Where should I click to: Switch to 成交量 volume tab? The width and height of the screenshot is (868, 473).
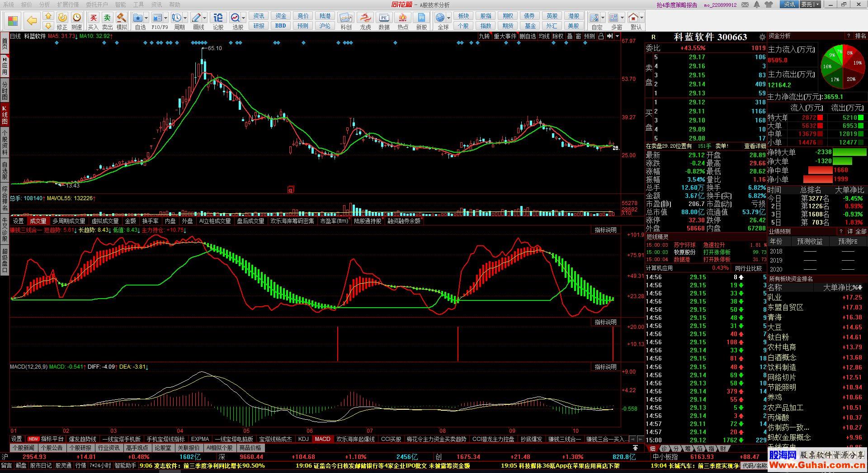click(38, 221)
